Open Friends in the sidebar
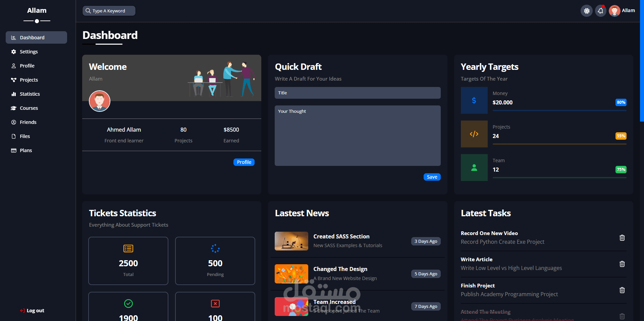Image resolution: width=644 pixels, height=321 pixels. click(36, 122)
